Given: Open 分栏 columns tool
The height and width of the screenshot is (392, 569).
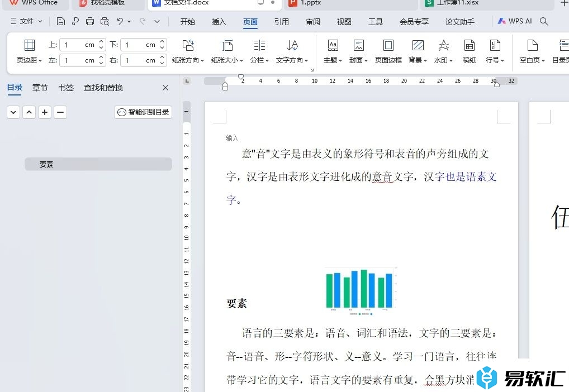Looking at the screenshot, I should [259, 51].
